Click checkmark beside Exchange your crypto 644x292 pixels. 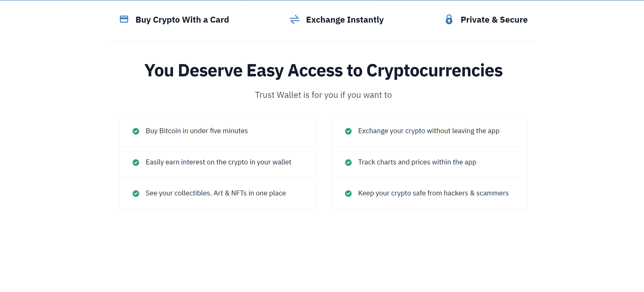tap(348, 131)
